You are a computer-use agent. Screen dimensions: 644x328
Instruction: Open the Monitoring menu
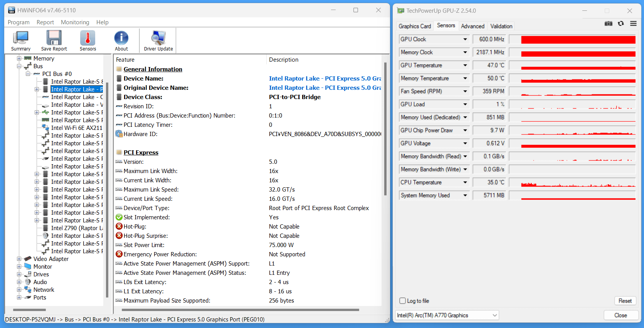point(75,22)
